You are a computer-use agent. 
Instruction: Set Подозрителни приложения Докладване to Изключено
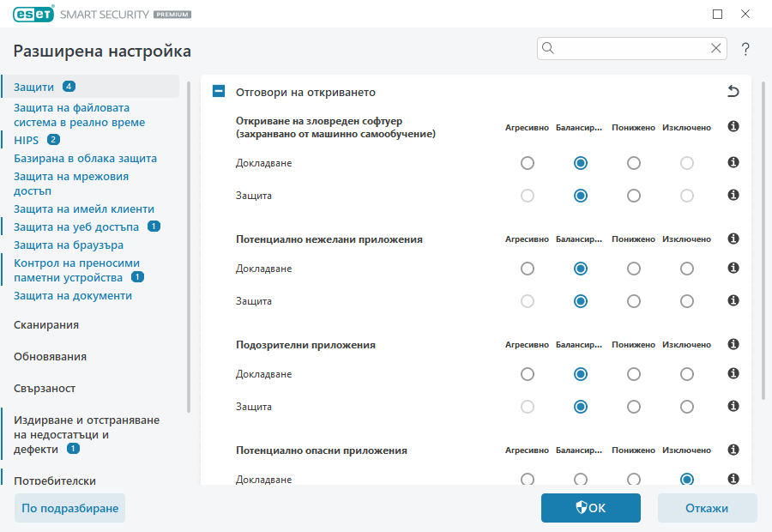point(686,373)
